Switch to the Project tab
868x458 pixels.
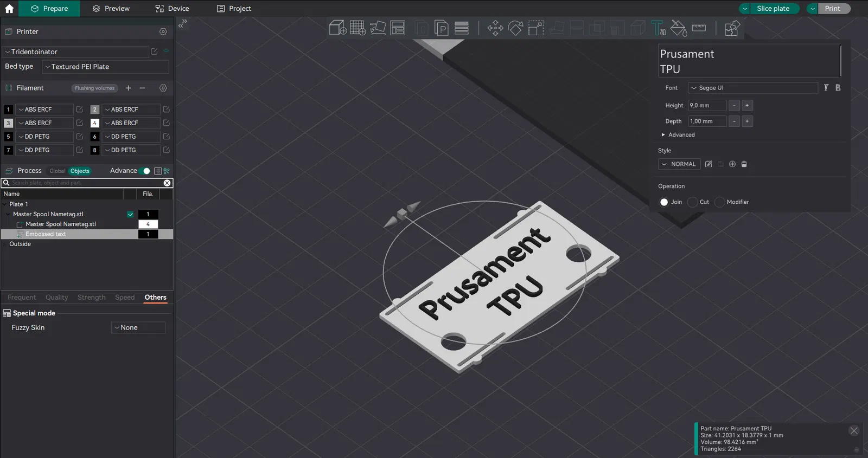click(234, 9)
